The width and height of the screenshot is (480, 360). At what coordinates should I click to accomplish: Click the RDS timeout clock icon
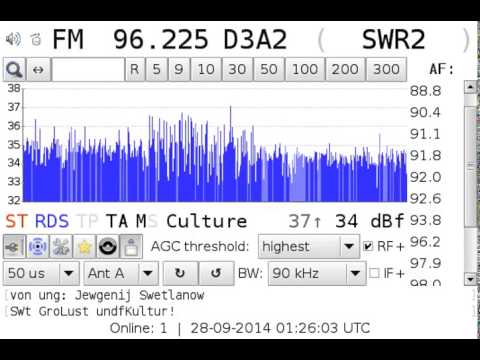click(x=36, y=39)
